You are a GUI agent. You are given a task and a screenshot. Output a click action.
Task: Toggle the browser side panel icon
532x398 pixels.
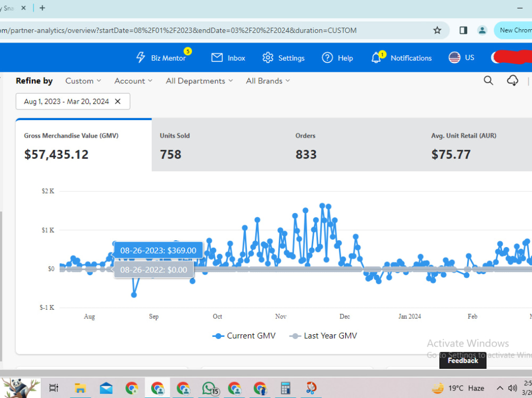click(463, 30)
